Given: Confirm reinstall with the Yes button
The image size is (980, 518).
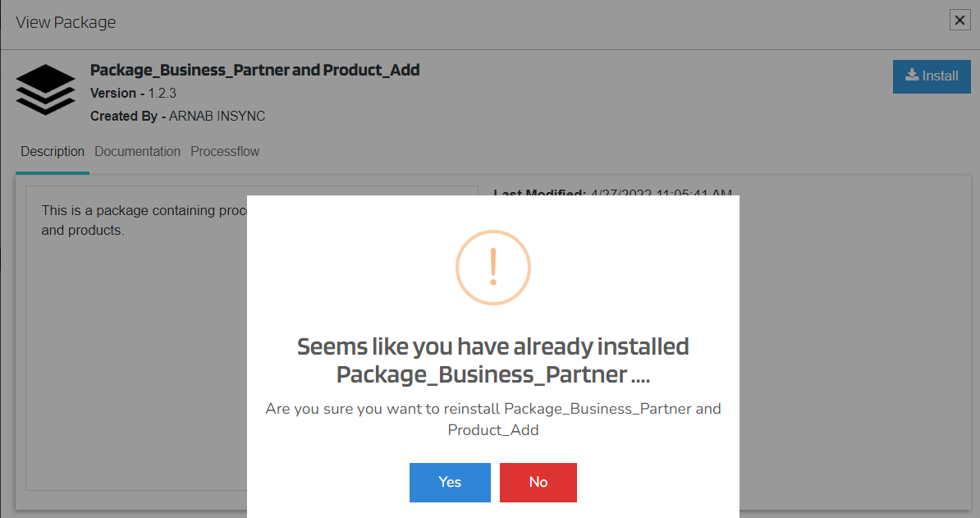Looking at the screenshot, I should click(x=450, y=482).
